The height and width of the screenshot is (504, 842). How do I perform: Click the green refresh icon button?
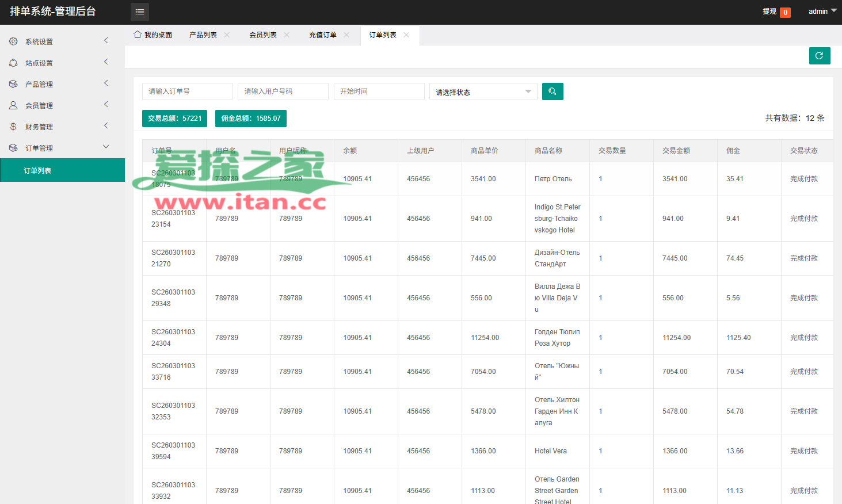coord(819,56)
